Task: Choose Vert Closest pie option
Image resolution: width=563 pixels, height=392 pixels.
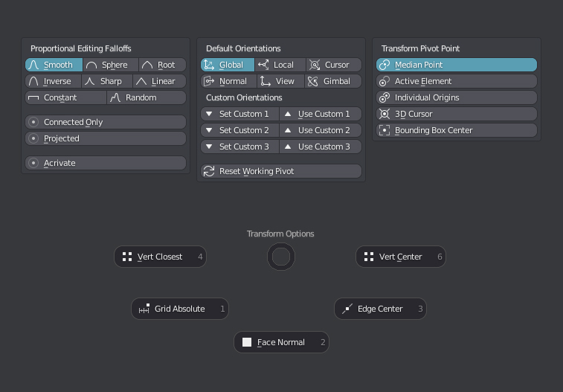Action: 160,257
